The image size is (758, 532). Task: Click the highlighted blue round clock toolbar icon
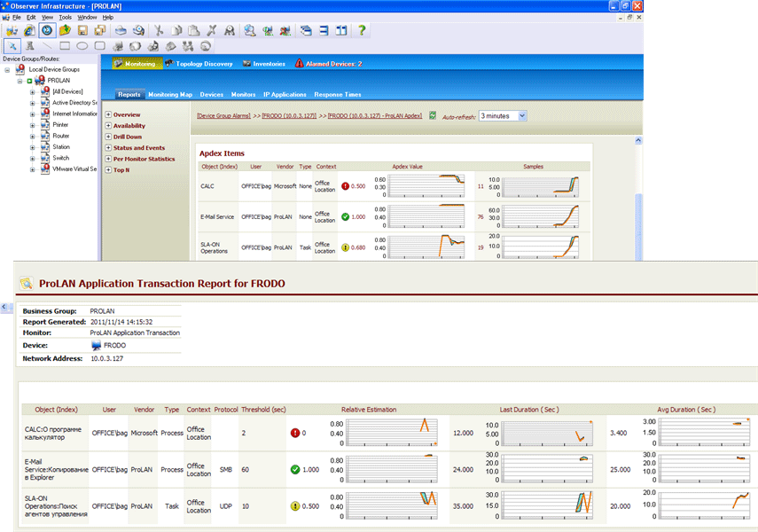pos(47,30)
